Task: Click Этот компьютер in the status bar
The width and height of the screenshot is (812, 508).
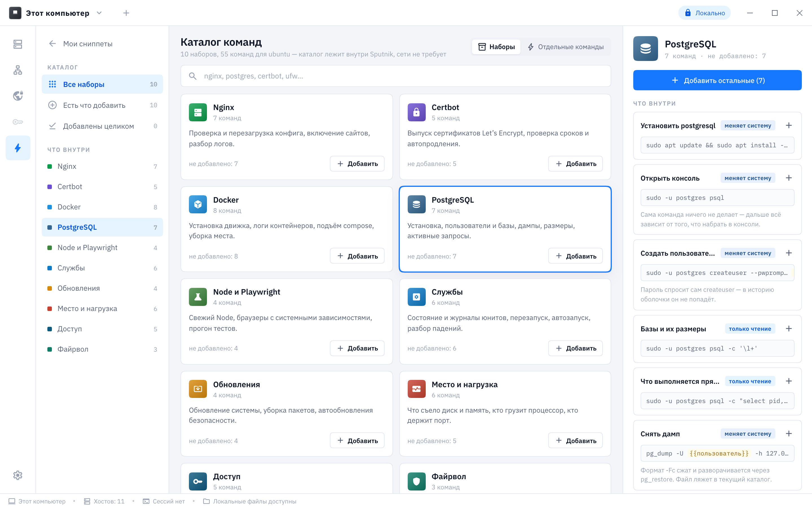Action: 37,501
